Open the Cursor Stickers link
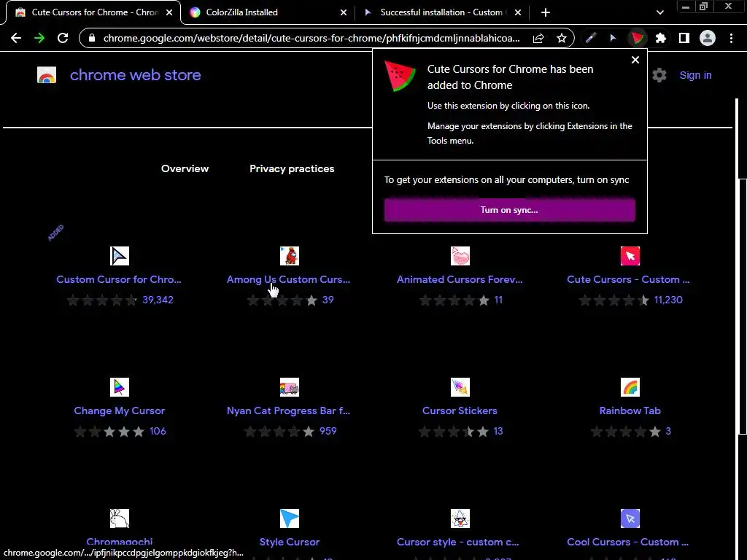747x560 pixels. (460, 411)
